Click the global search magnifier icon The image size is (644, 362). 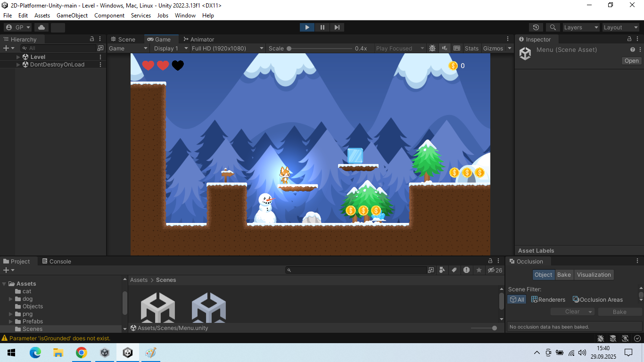pos(553,27)
